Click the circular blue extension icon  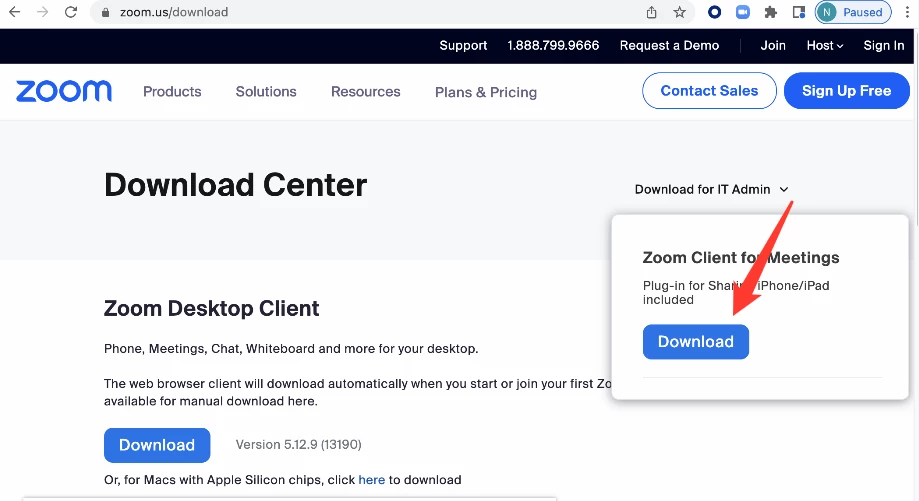[x=714, y=12]
